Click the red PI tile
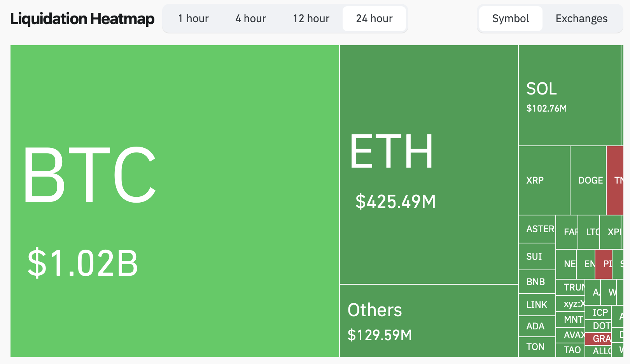The width and height of the screenshot is (630, 364). 604,264
